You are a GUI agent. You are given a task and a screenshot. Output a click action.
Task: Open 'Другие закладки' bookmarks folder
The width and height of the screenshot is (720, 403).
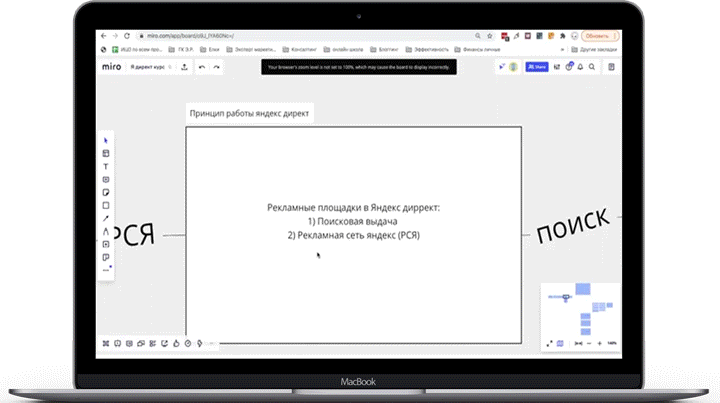pyautogui.click(x=594, y=50)
